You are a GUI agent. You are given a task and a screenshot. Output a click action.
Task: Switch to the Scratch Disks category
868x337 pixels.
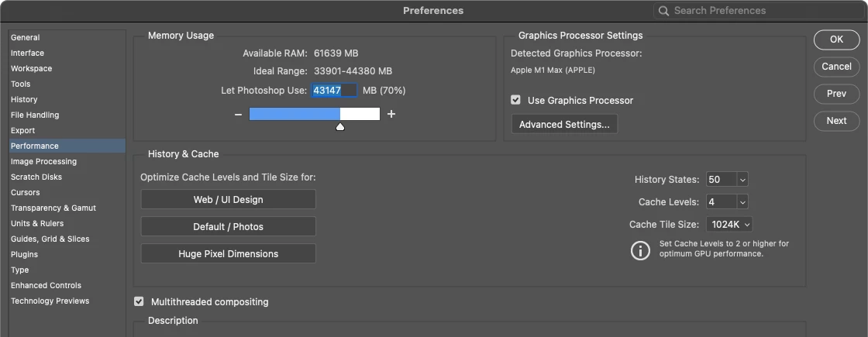click(x=36, y=177)
